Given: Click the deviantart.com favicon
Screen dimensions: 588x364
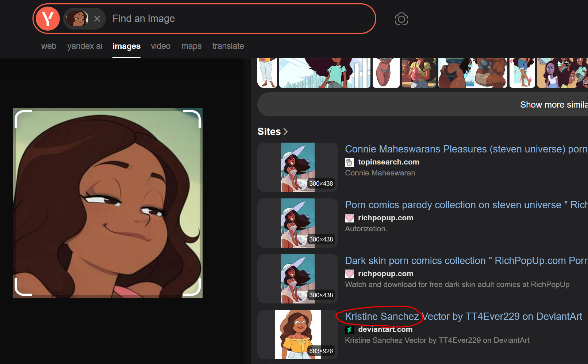Looking at the screenshot, I should (x=349, y=330).
